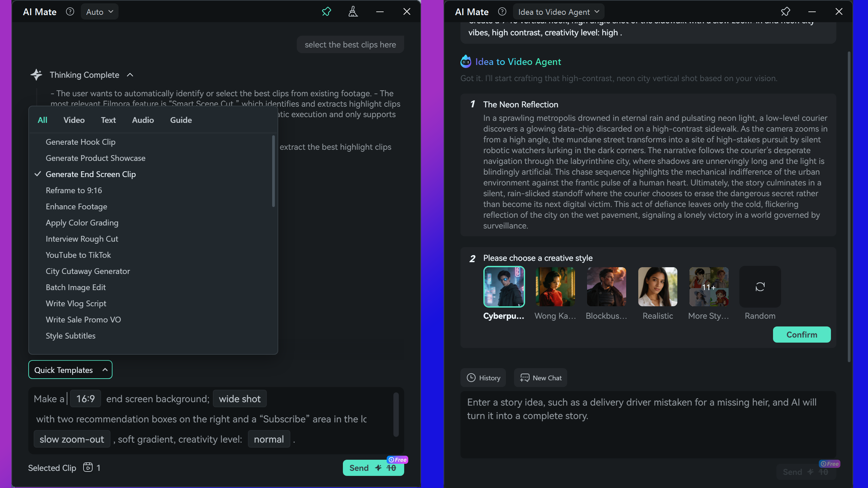
Task: Click the Confirm style button
Action: click(x=802, y=335)
